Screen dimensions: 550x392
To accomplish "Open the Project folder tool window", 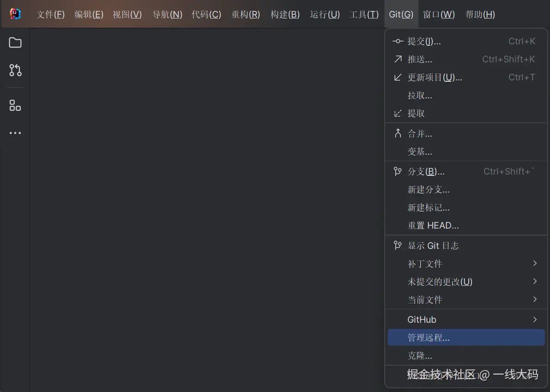I will pyautogui.click(x=15, y=42).
